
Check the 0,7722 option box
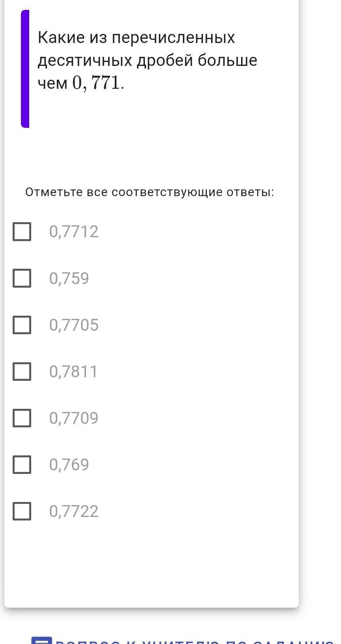[x=22, y=511]
